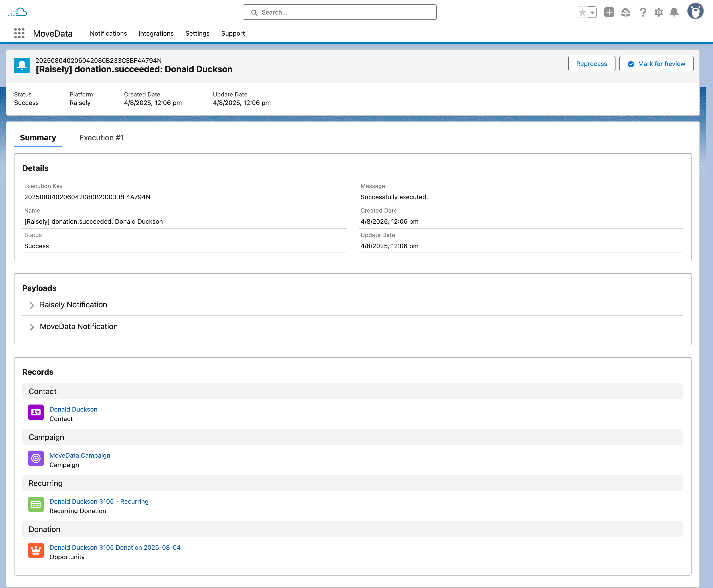Click into the global Search field
This screenshot has height=588, width=713.
coord(340,13)
